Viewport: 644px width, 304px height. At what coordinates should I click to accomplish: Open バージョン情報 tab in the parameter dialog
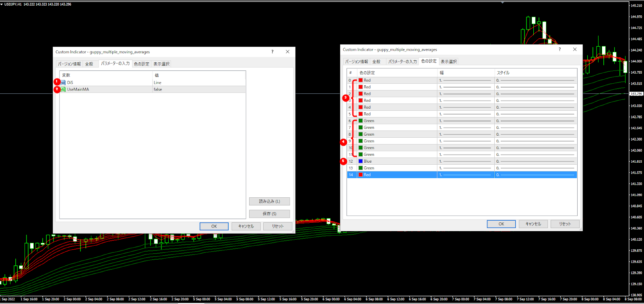pos(69,64)
